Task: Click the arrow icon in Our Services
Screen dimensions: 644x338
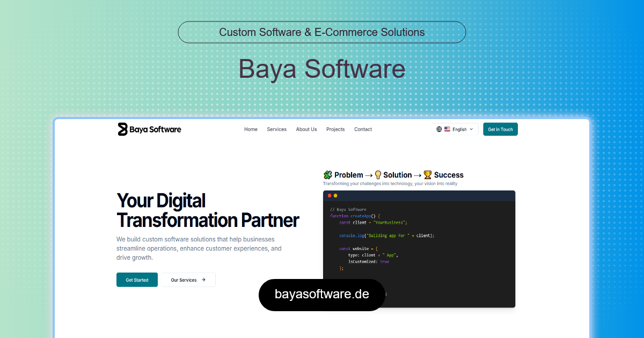Action: 203,280
